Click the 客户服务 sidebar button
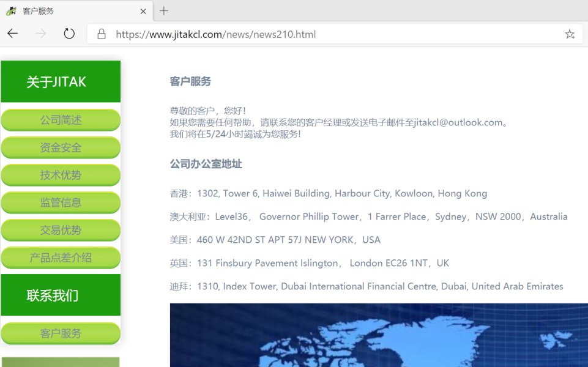Screen dimensions: 588x367 click(x=61, y=333)
